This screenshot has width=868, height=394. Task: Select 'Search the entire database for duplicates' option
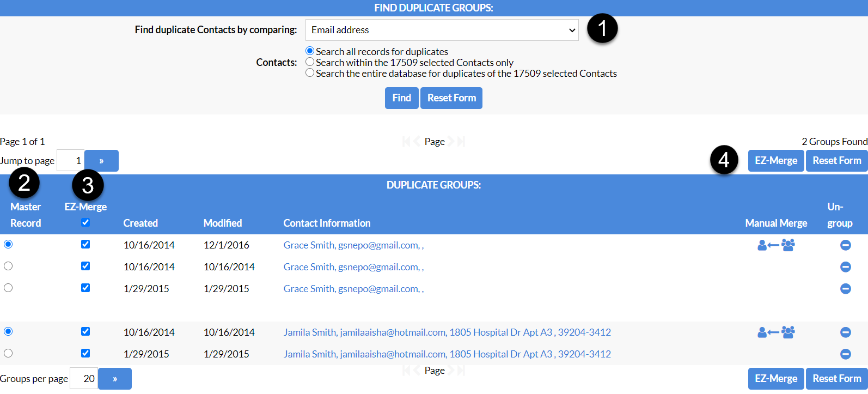[310, 72]
